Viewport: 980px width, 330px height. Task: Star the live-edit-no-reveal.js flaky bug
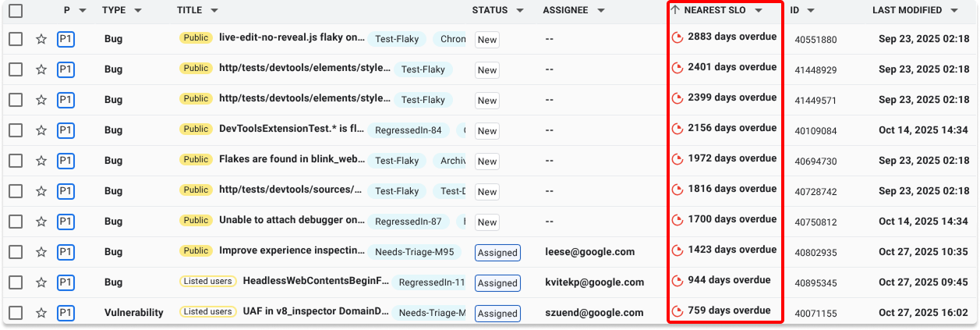41,39
